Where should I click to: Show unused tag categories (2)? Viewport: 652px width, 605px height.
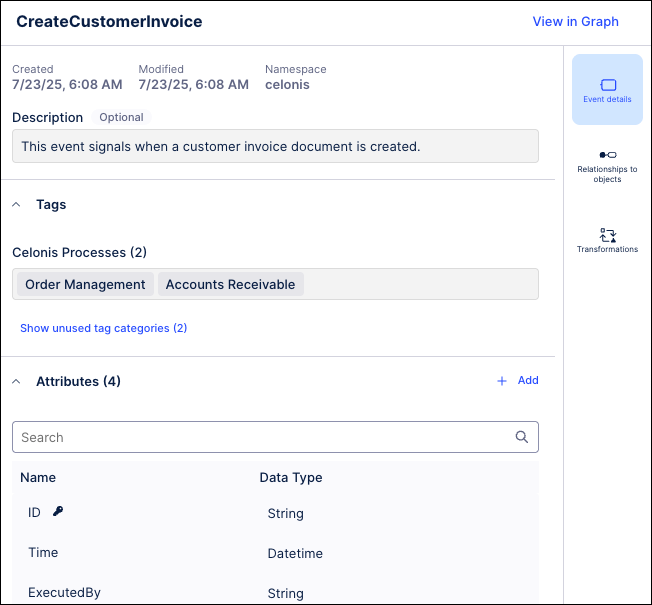tap(103, 328)
